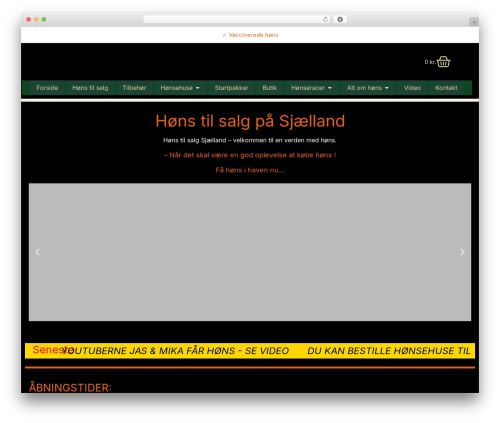Click the red window close dot

pyautogui.click(x=29, y=19)
